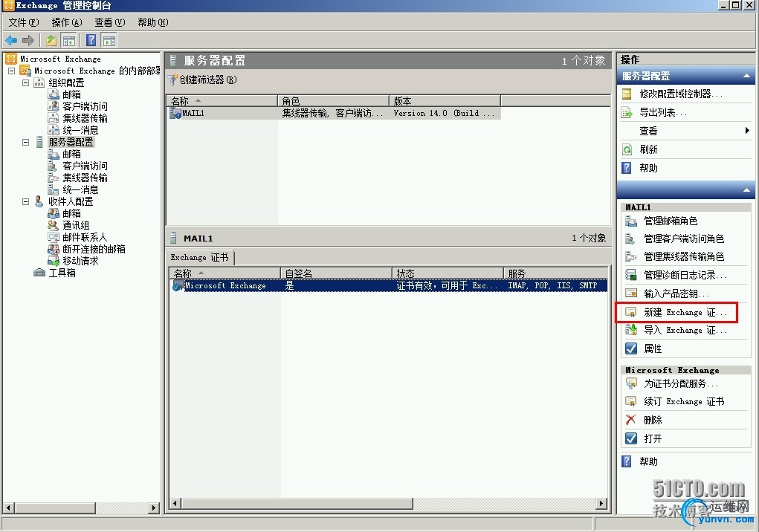759x532 pixels.
Task: Select 集线器传输 under 服务器配置
Action: coord(85,178)
